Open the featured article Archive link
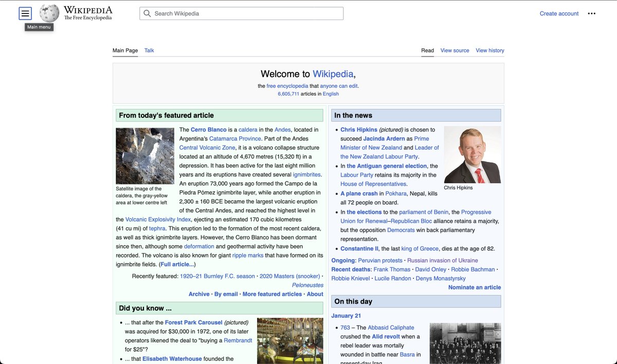Viewport: 617px width, 364px height. [x=199, y=294]
